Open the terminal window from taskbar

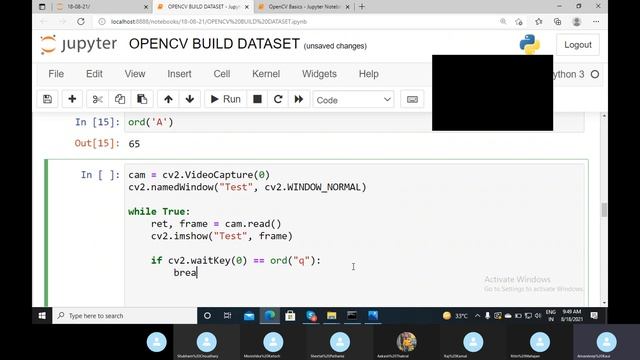[352, 316]
